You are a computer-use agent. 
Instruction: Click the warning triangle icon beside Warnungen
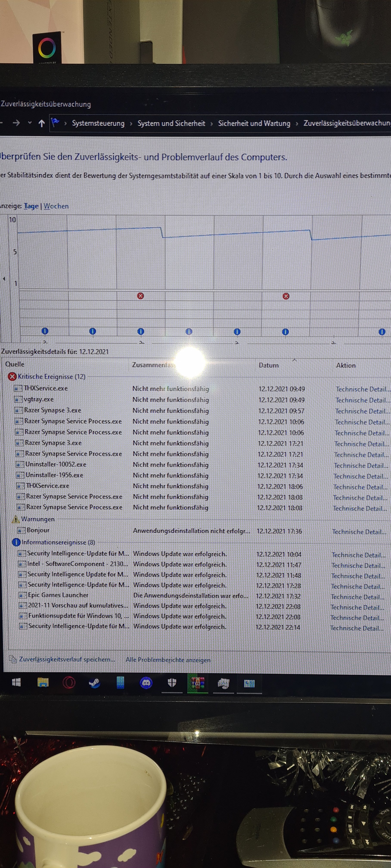pyautogui.click(x=16, y=519)
